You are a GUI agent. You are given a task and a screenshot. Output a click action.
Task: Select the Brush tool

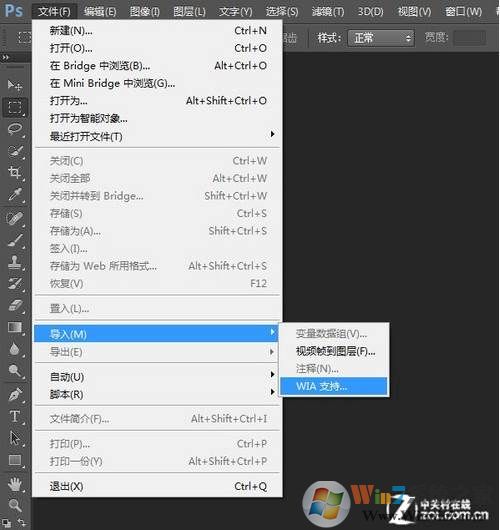[15, 240]
